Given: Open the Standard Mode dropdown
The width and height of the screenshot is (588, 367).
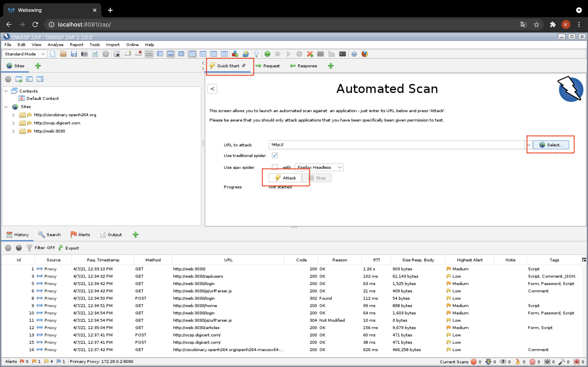Looking at the screenshot, I should pos(25,54).
